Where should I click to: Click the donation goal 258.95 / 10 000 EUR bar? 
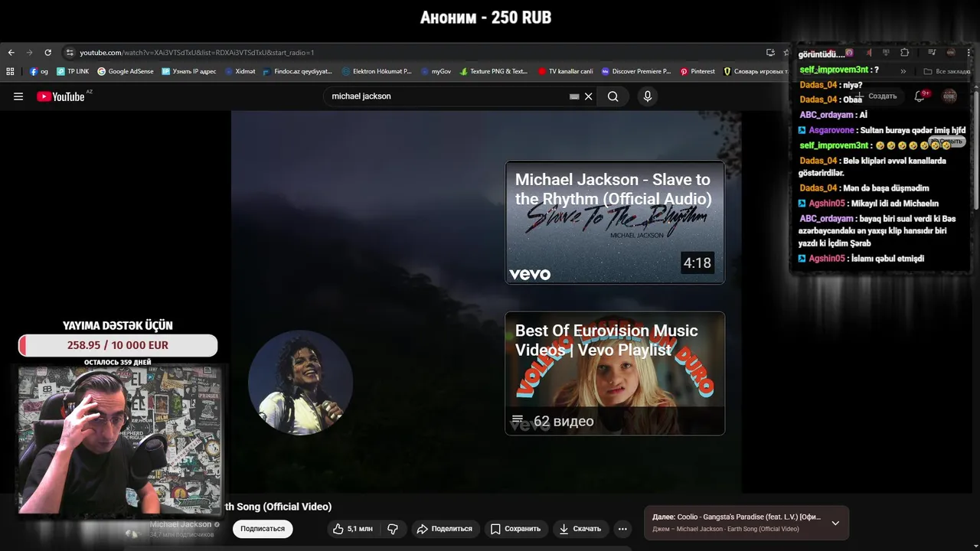[x=118, y=345]
